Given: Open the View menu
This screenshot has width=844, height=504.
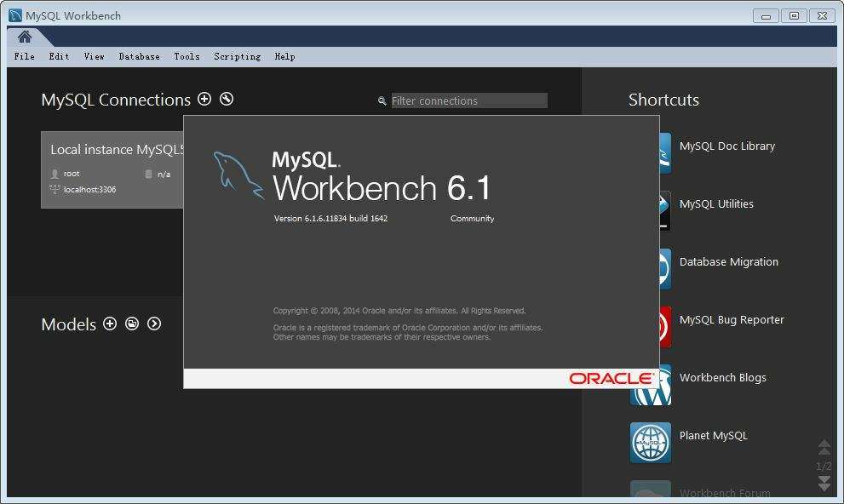Looking at the screenshot, I should pos(95,56).
